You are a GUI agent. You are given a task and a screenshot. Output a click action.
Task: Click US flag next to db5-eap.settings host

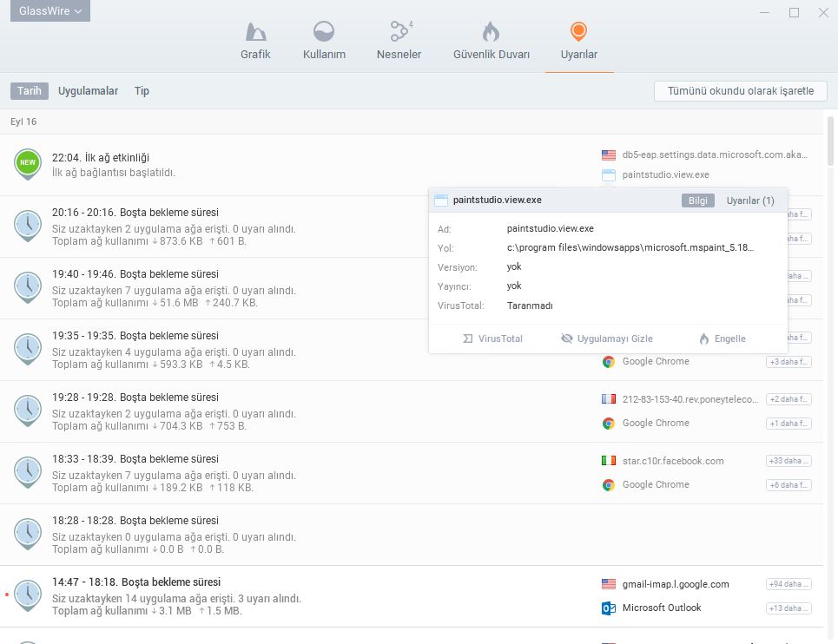[x=609, y=154]
